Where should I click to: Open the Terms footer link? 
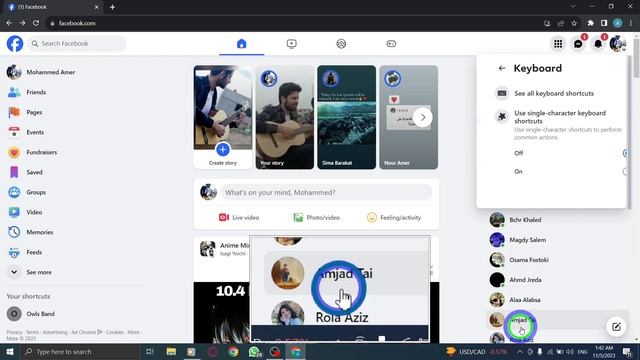(x=32, y=332)
